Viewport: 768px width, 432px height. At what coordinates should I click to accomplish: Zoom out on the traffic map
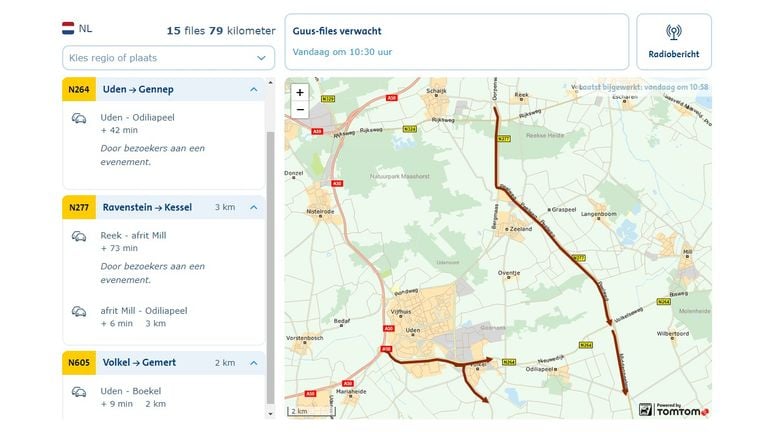point(300,109)
